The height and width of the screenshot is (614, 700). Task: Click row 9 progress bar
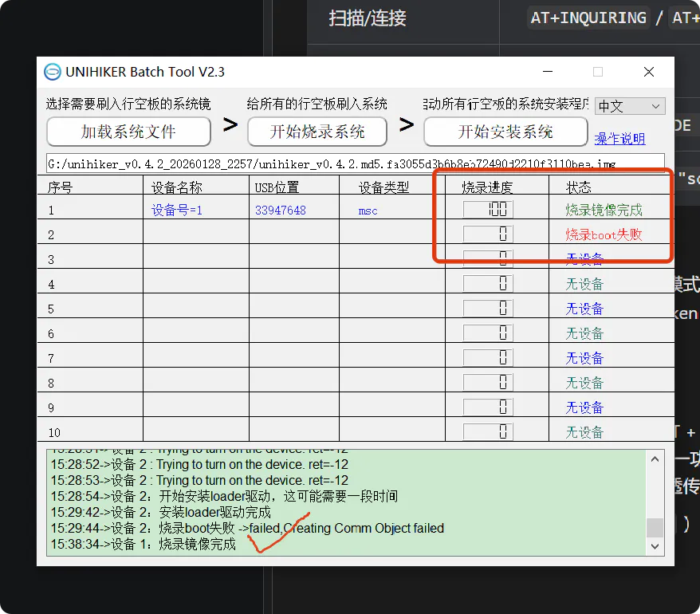[x=488, y=407]
